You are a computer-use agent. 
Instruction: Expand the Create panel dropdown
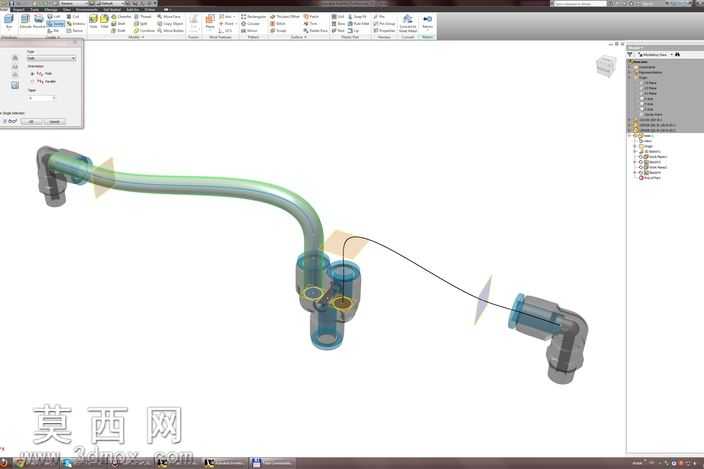[53, 37]
